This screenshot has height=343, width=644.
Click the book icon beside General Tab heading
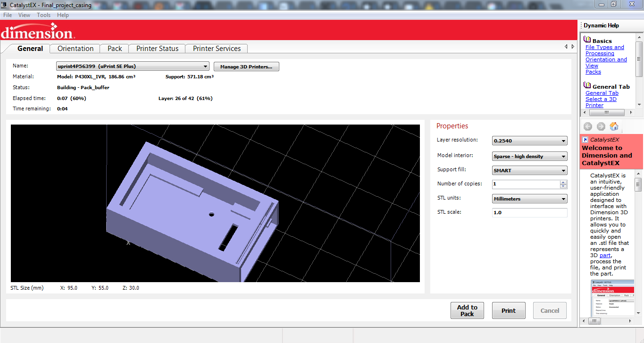pos(587,85)
